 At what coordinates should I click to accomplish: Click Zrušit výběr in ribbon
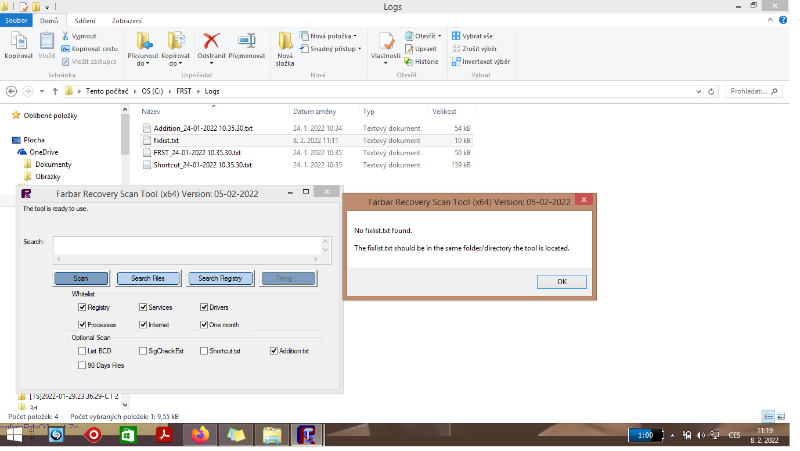click(x=474, y=49)
